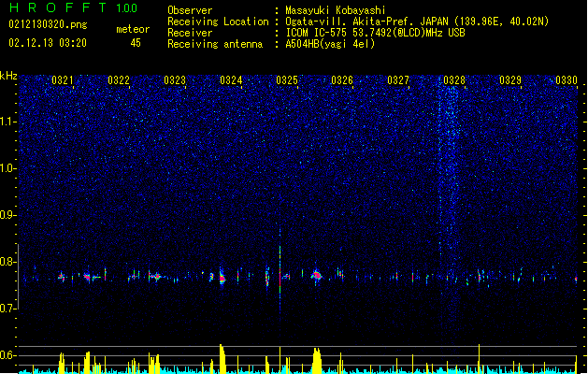Click the 0.9 kHz axis label

(x=8, y=215)
